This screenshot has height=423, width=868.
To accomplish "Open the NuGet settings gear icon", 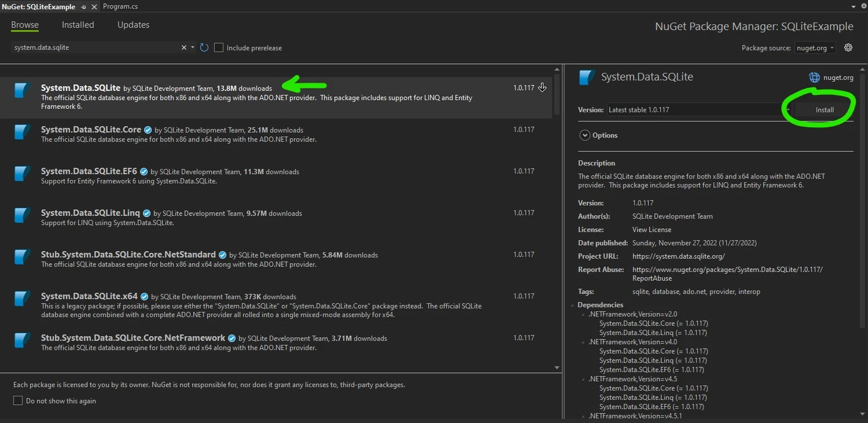I will (x=848, y=47).
